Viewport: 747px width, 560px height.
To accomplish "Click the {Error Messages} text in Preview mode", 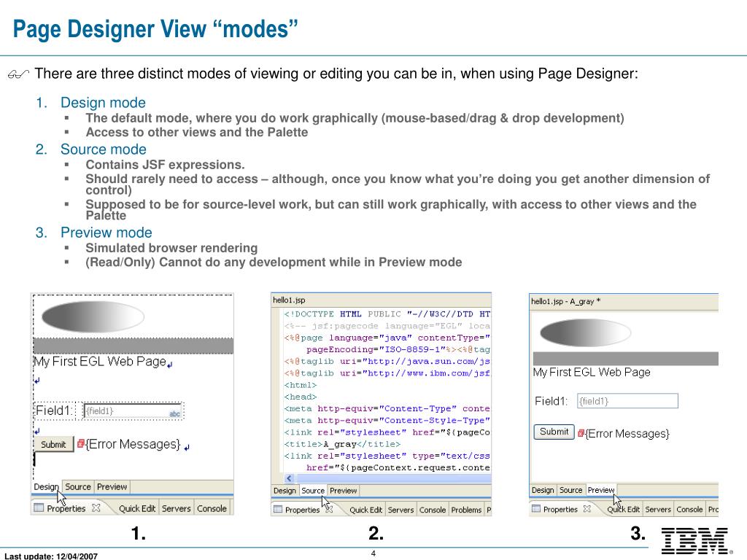I will tap(627, 433).
